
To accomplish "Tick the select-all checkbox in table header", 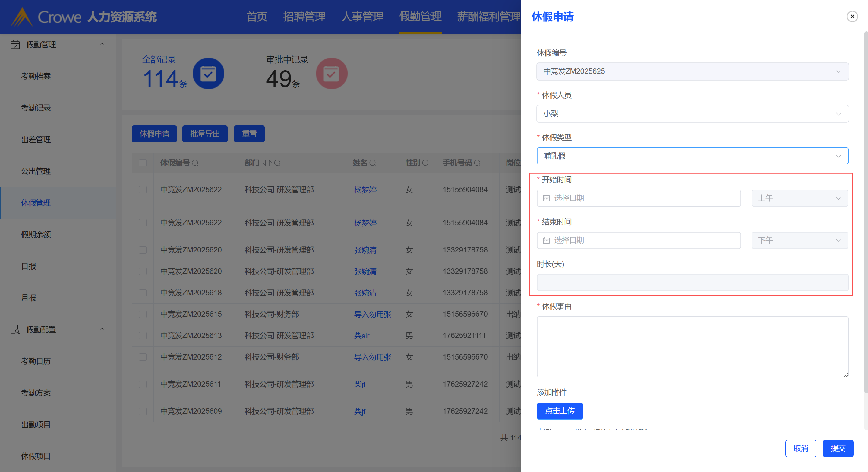I will (x=143, y=163).
